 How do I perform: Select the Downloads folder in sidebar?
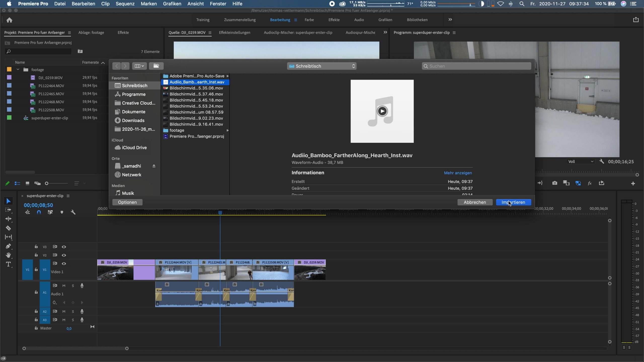[133, 120]
